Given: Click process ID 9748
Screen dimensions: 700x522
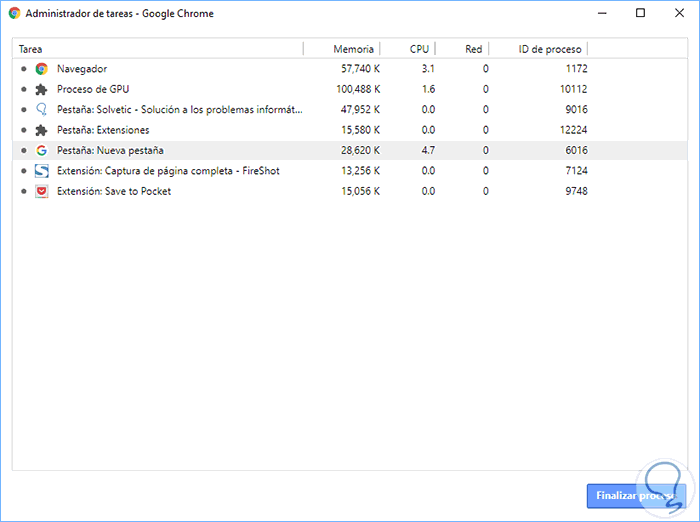Looking at the screenshot, I should (x=577, y=191).
